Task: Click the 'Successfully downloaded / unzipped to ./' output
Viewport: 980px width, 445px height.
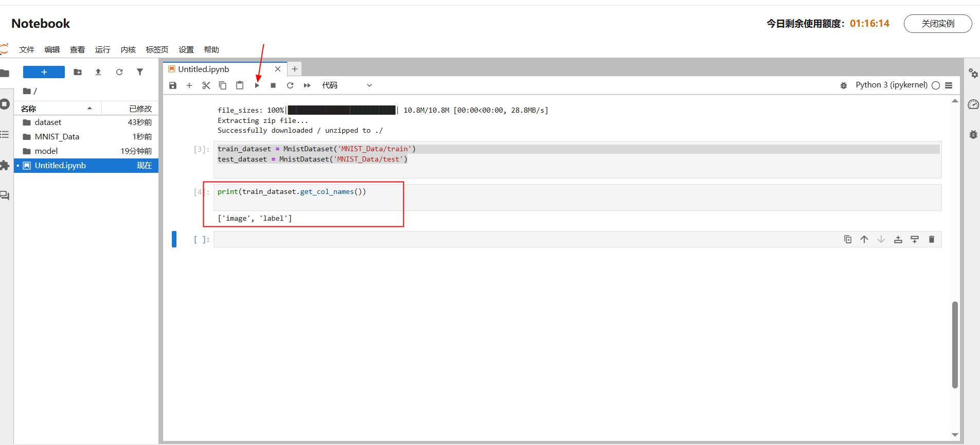Action: [300, 131]
